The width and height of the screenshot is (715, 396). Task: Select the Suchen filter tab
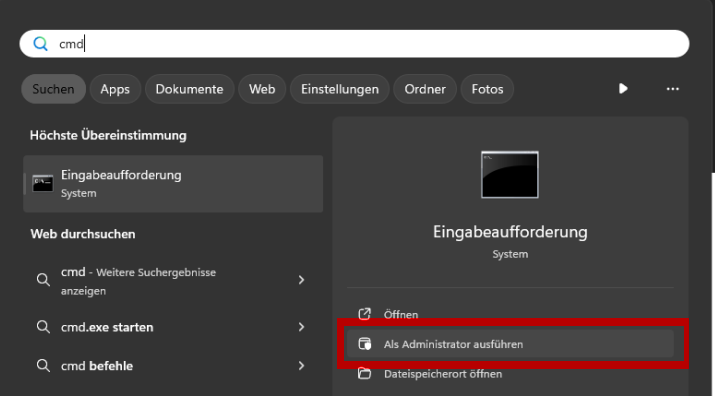point(53,89)
